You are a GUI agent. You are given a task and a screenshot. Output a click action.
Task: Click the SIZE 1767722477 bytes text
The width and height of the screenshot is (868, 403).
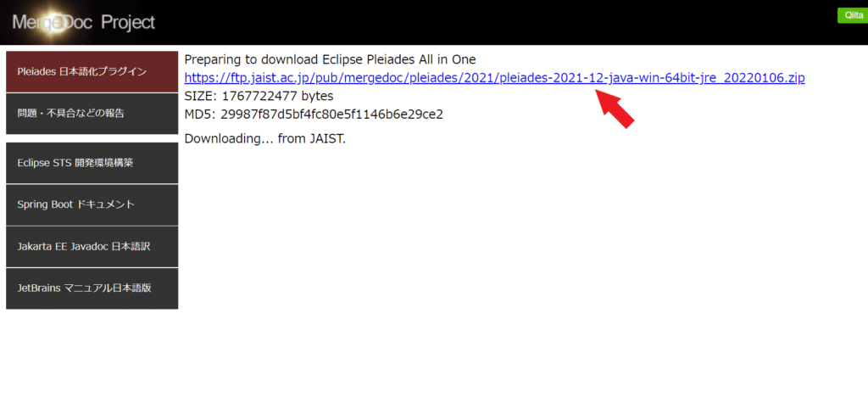click(259, 97)
